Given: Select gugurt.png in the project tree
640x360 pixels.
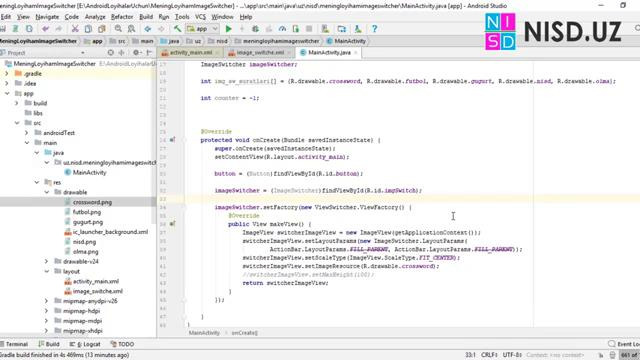Looking at the screenshot, I should coord(88,222).
